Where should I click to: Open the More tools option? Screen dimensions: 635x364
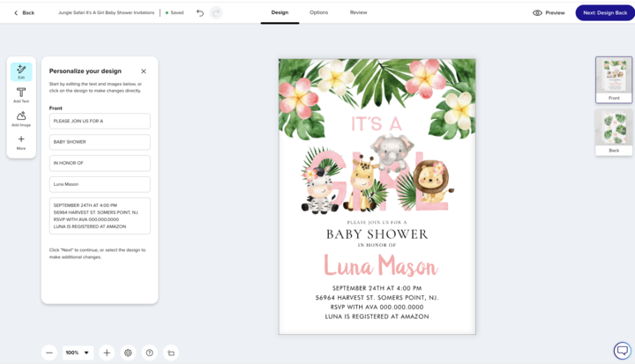tap(21, 142)
